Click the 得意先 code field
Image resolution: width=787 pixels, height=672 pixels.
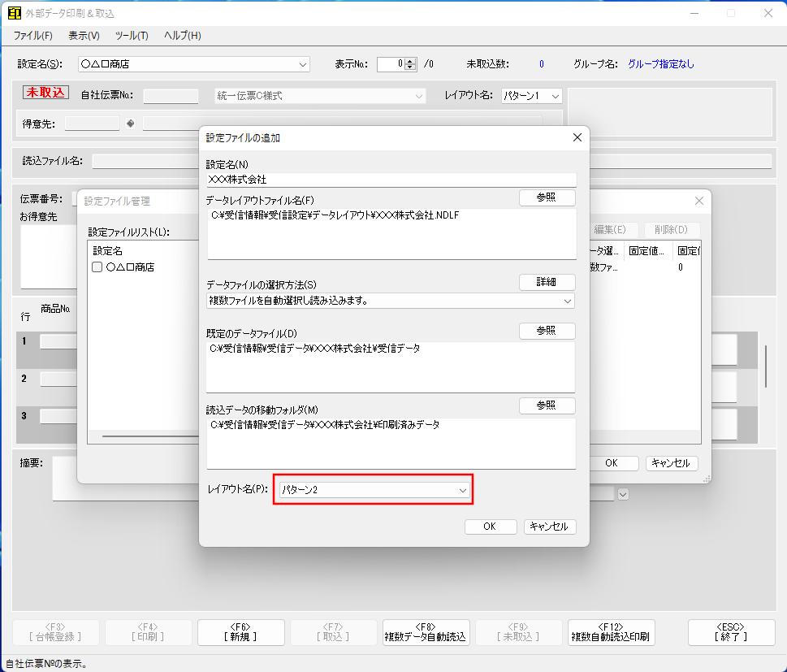click(93, 124)
